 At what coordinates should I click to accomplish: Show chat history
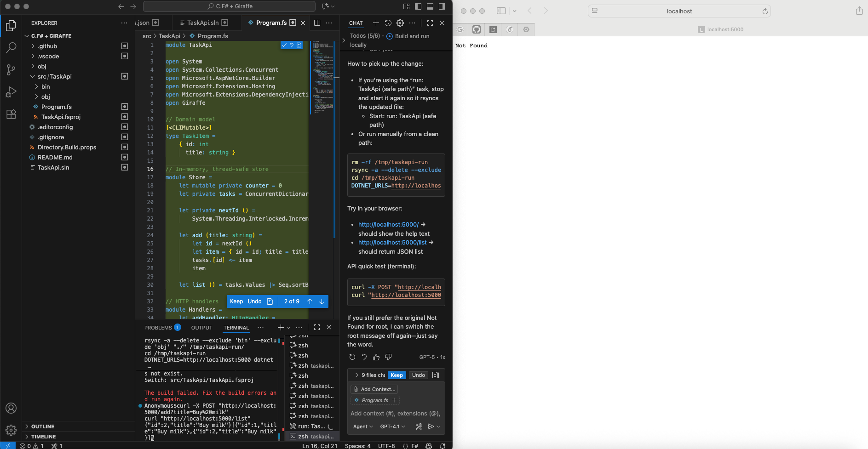[x=388, y=23]
